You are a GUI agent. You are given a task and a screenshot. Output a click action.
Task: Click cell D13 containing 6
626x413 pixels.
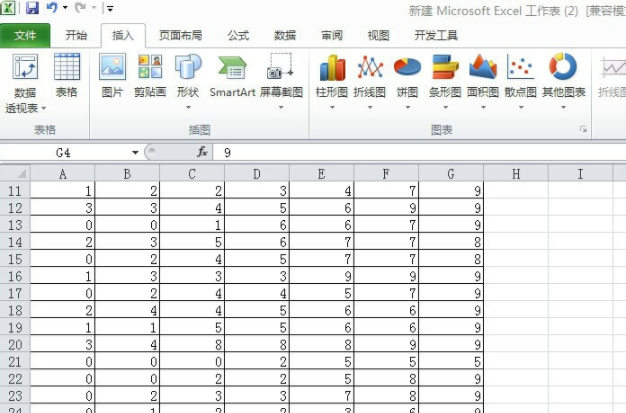257,225
